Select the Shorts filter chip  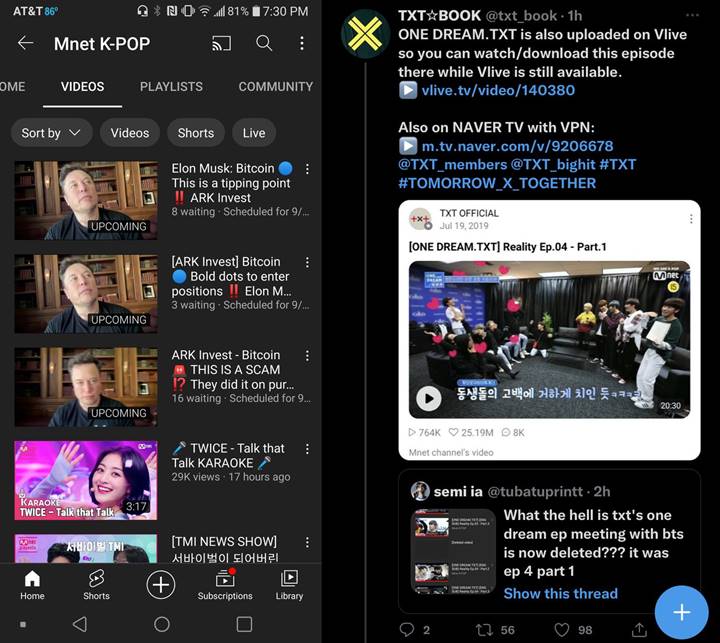pos(196,133)
